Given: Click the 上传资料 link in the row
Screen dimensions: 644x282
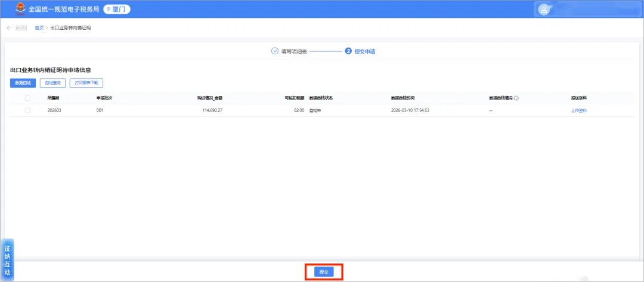Looking at the screenshot, I should [x=578, y=110].
